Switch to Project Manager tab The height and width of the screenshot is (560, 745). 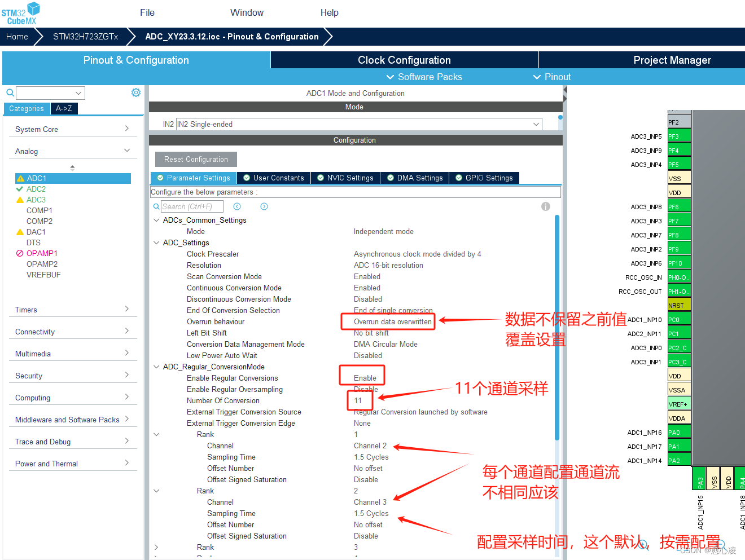pos(672,60)
